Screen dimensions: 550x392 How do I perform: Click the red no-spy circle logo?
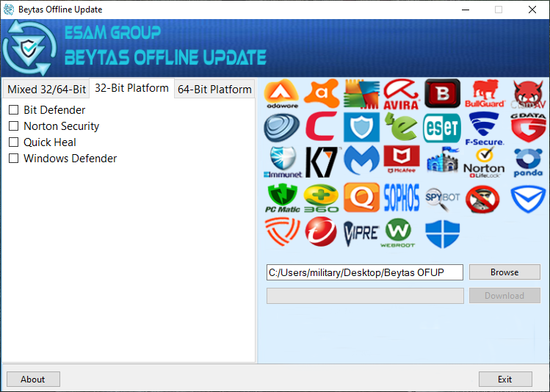pyautogui.click(x=482, y=199)
